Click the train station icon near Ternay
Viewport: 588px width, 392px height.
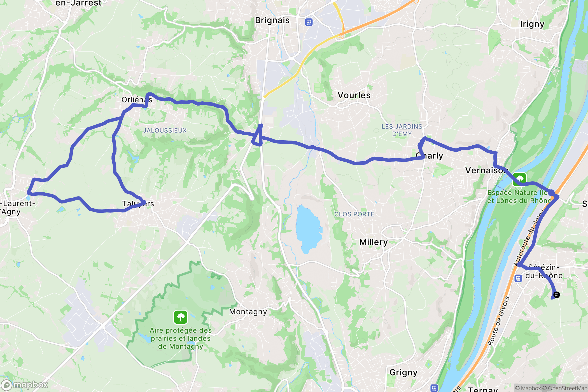coord(434,388)
